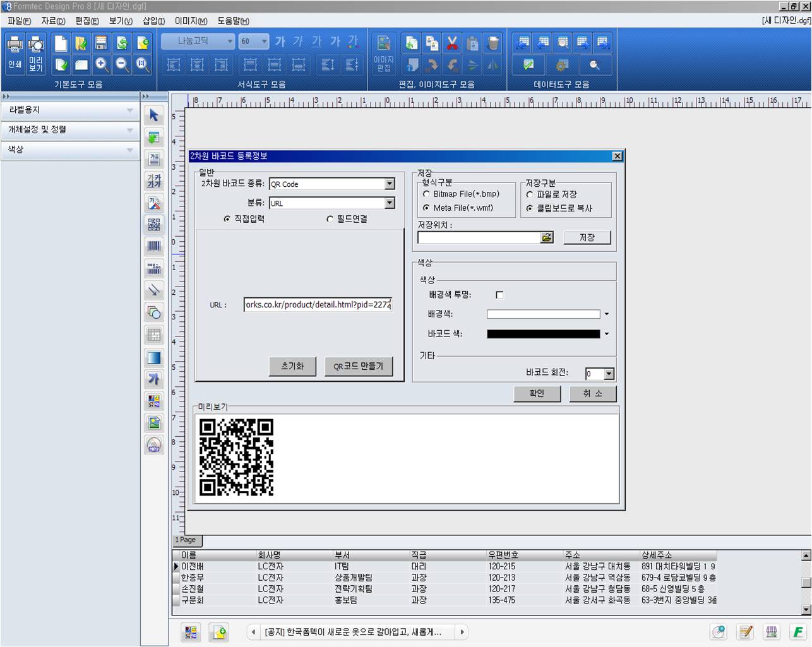The width and height of the screenshot is (812, 647).
Task: Click the green F icon bottom right
Action: 798,632
